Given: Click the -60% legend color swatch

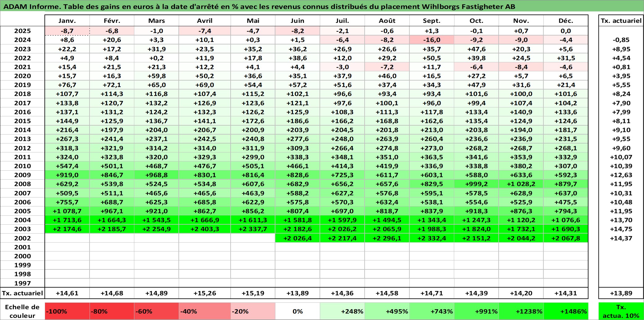Looking at the screenshot, I should point(157,311).
